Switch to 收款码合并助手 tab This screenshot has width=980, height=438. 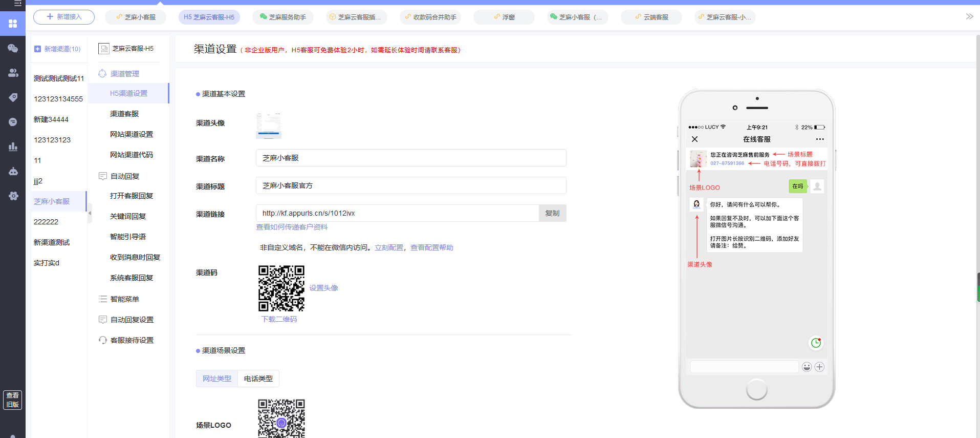430,17
